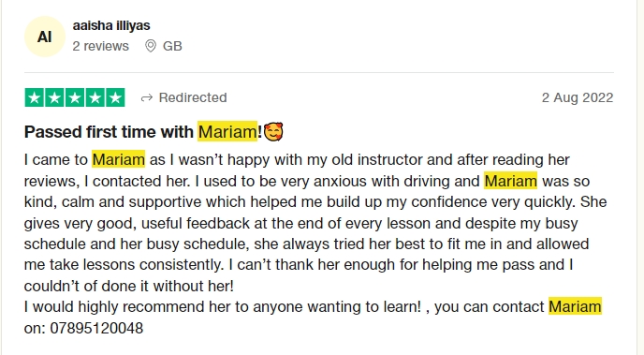Viewport: 644px width, 355px height.
Task: Click the smiling hearts emoji in title
Action: pyautogui.click(x=273, y=132)
